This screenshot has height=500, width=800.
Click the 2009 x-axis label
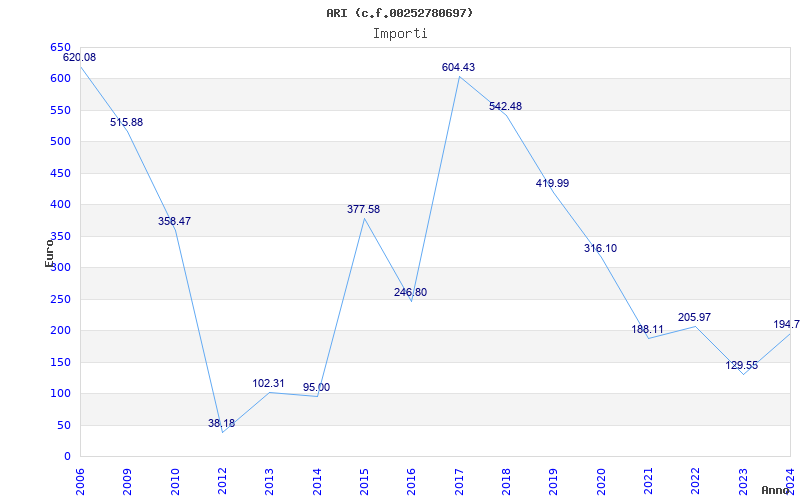point(127,482)
